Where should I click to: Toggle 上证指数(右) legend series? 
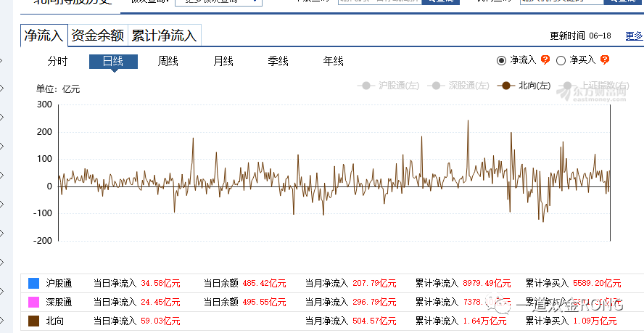coord(595,86)
